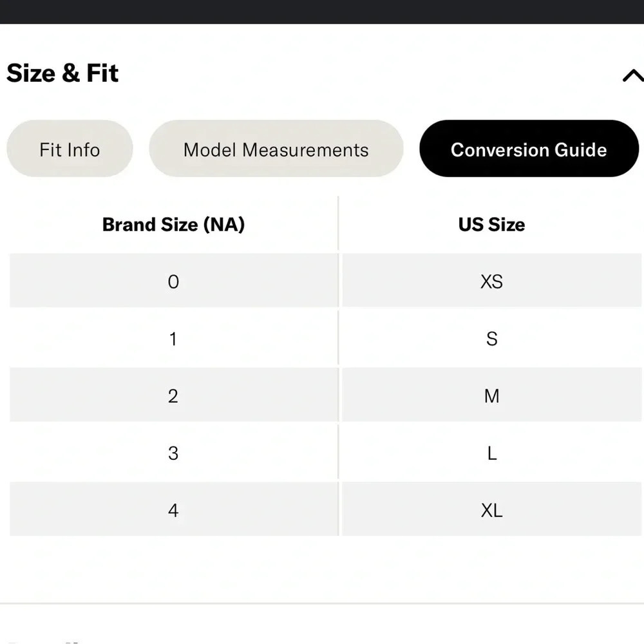644x644 pixels.
Task: Select the Conversion Guide tab
Action: [529, 149]
